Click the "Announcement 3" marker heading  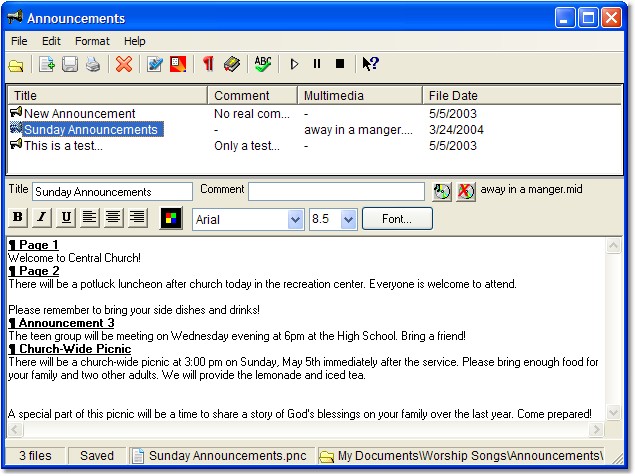(x=62, y=323)
